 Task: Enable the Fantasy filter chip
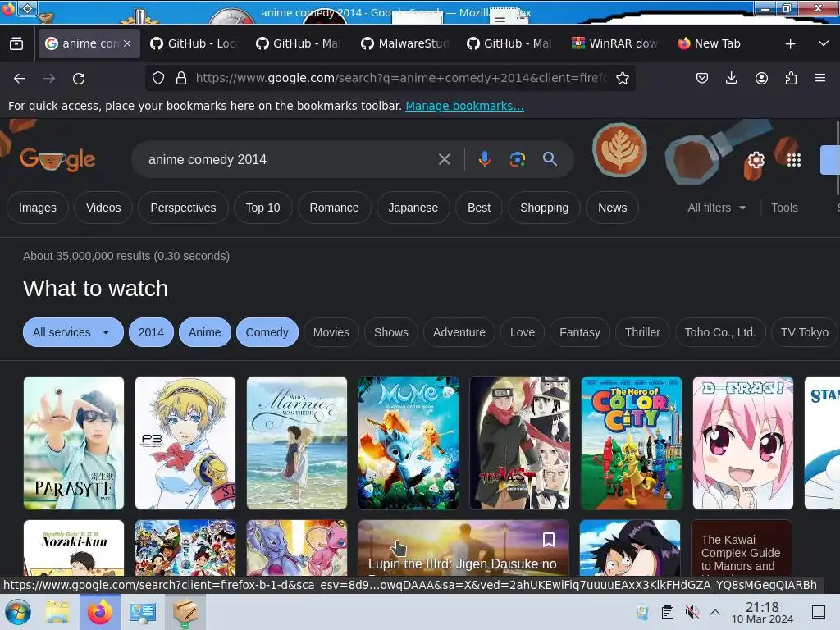pyautogui.click(x=580, y=332)
